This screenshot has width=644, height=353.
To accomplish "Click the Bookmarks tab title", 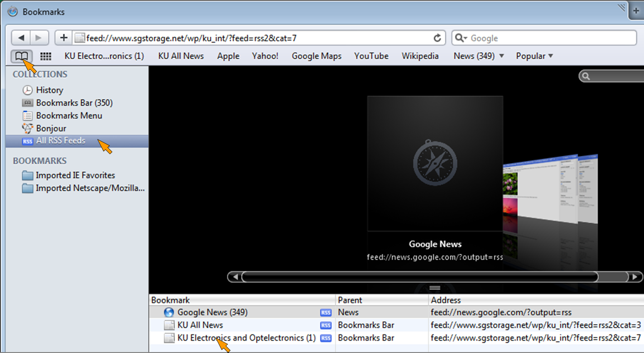I will [x=44, y=12].
